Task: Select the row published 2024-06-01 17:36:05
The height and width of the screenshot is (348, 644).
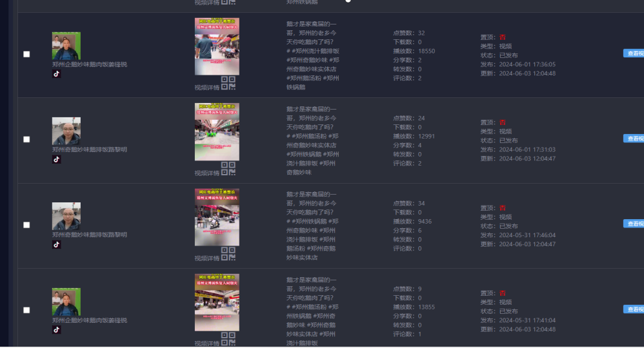Action: [26, 54]
